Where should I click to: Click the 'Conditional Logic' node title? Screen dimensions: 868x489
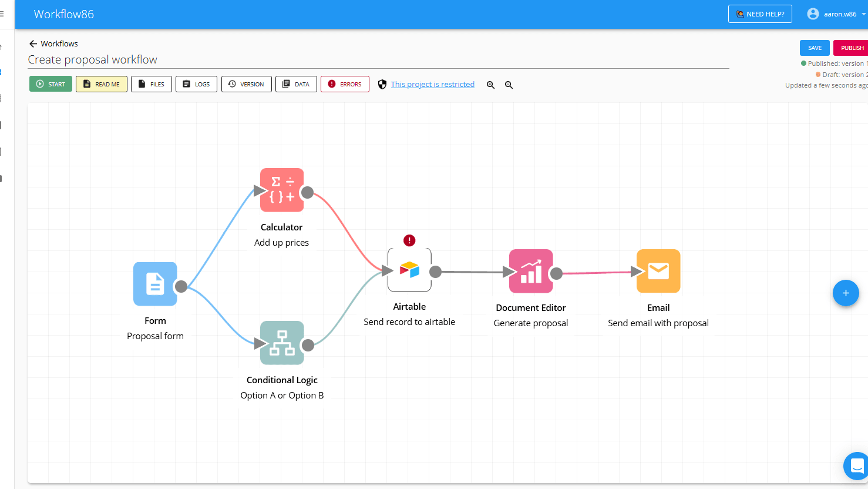click(x=282, y=380)
